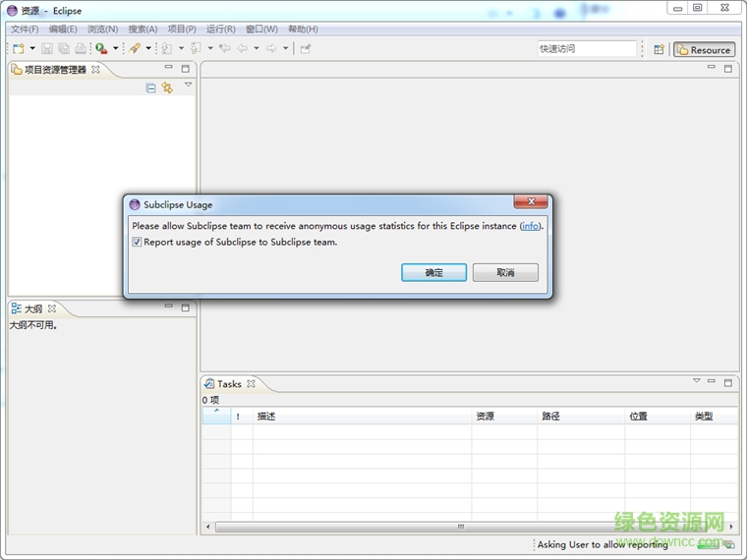Click the Print toolbar icon
This screenshot has width=747, height=560.
[81, 48]
